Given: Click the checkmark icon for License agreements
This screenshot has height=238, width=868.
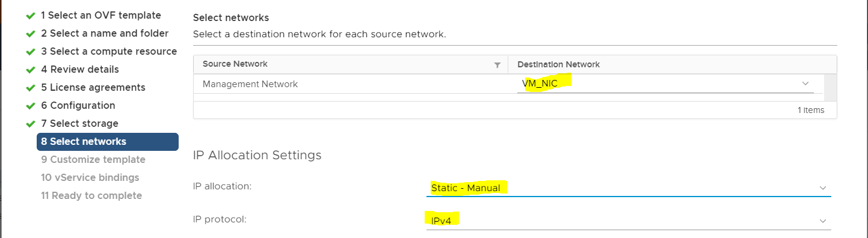Looking at the screenshot, I should 31,88.
